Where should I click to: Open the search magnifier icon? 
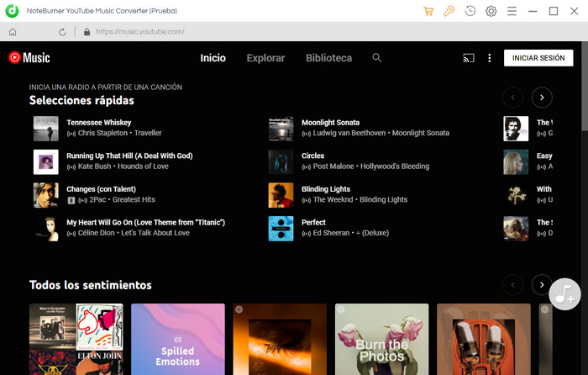click(377, 58)
